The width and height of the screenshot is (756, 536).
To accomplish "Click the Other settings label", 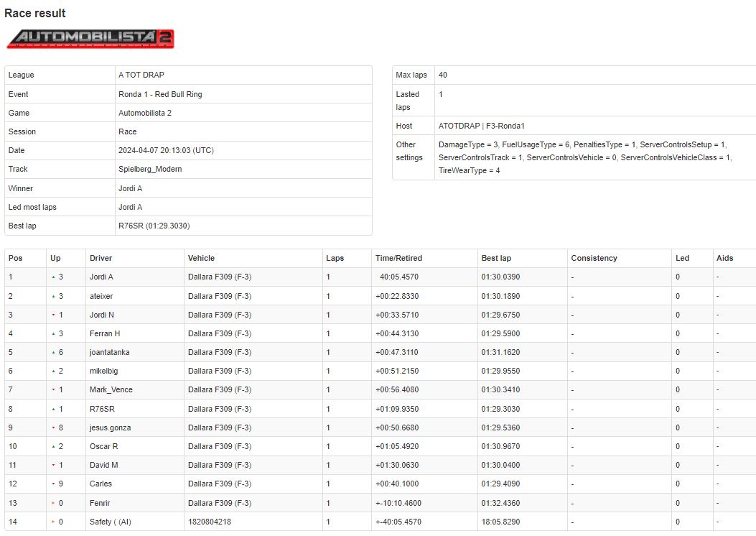I will (x=409, y=151).
